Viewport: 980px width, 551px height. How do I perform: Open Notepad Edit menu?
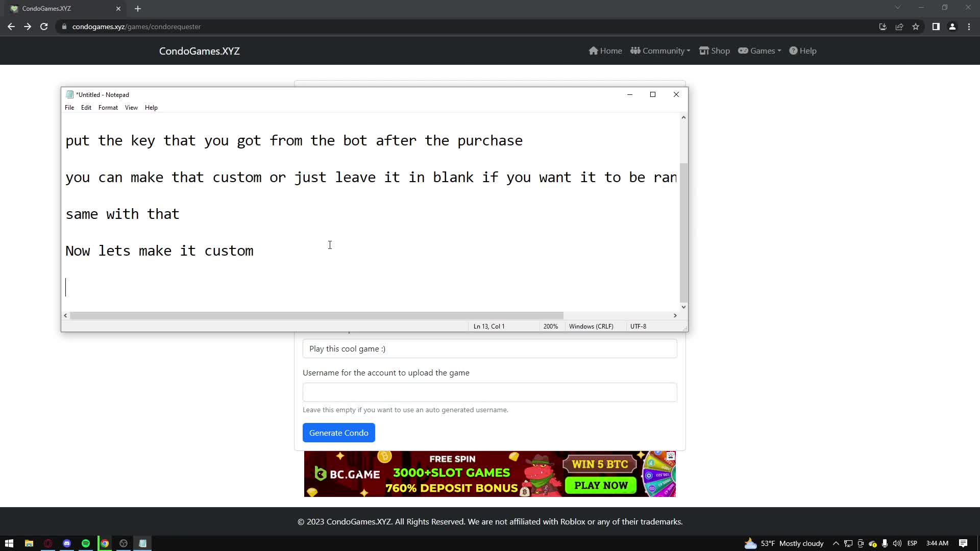(x=86, y=108)
